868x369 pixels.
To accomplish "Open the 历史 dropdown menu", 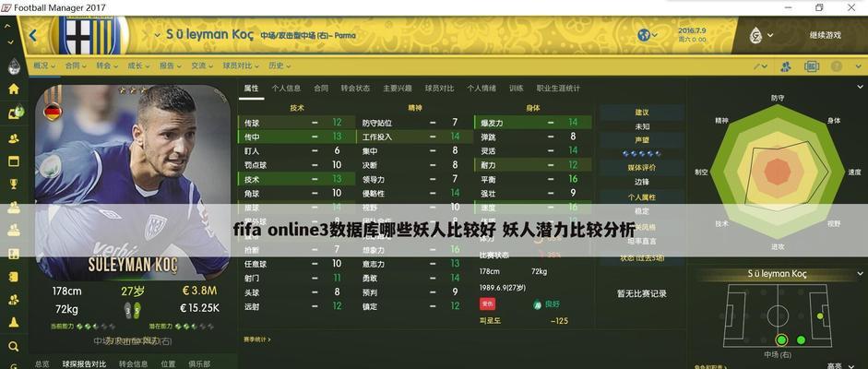I will tap(279, 65).
